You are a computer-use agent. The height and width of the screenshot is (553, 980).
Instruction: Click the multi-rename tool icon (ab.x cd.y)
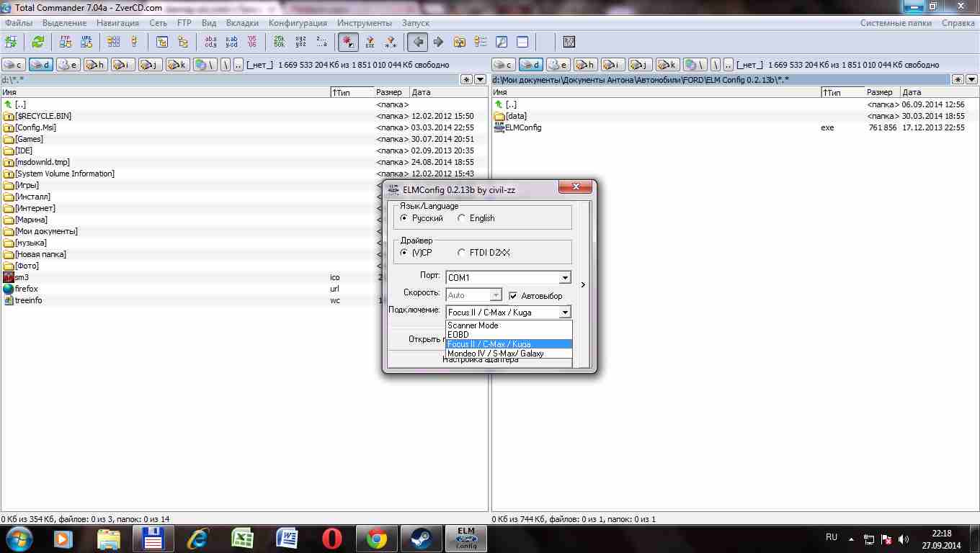[210, 42]
